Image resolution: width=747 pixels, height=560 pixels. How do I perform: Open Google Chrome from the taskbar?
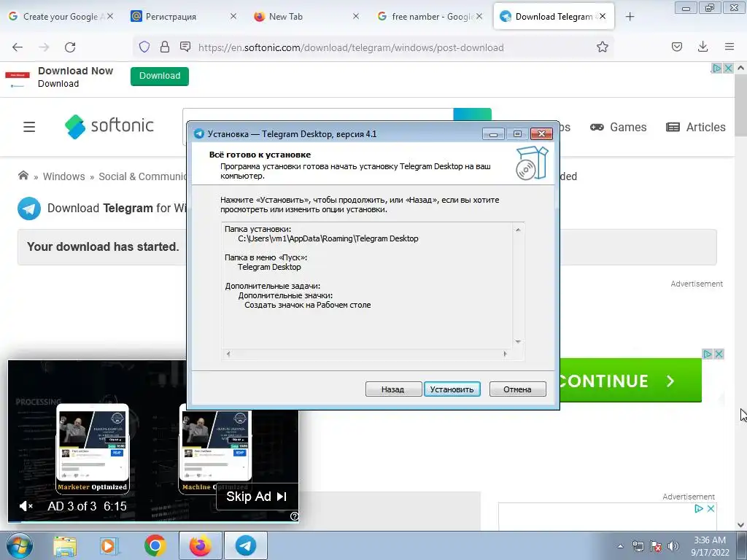click(x=155, y=545)
